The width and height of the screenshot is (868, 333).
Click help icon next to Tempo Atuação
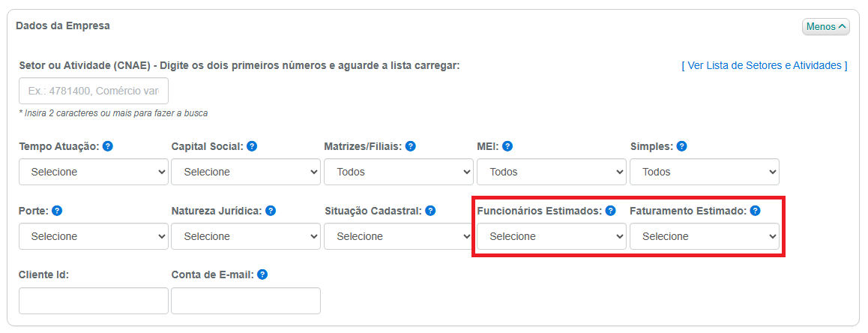pos(108,146)
